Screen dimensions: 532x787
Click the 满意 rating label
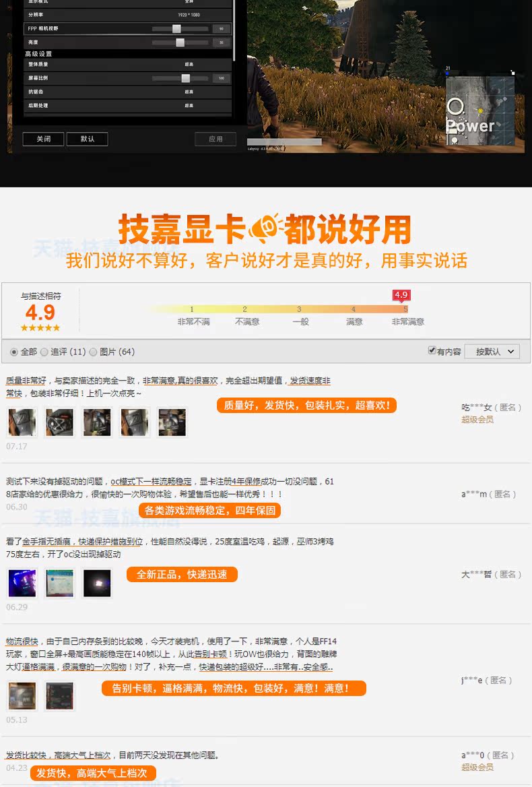(x=354, y=321)
